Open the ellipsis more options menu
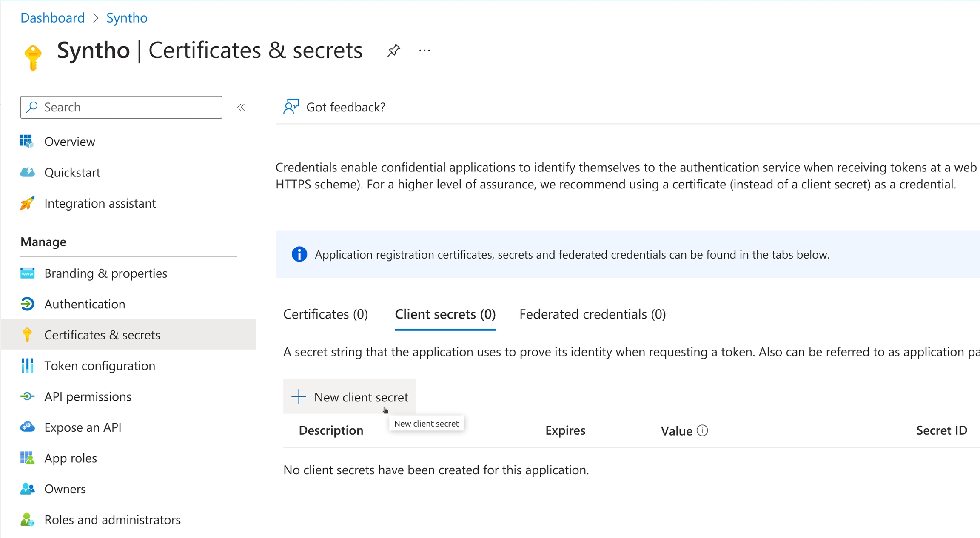 [424, 51]
